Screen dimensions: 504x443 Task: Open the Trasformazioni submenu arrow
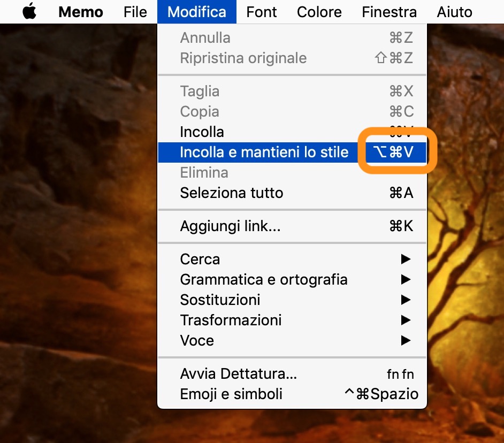(406, 320)
